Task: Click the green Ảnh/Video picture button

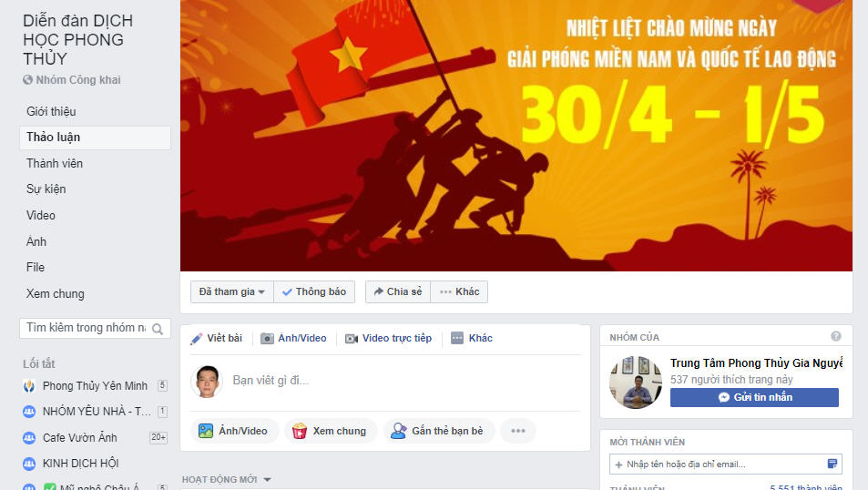Action: 232,431
